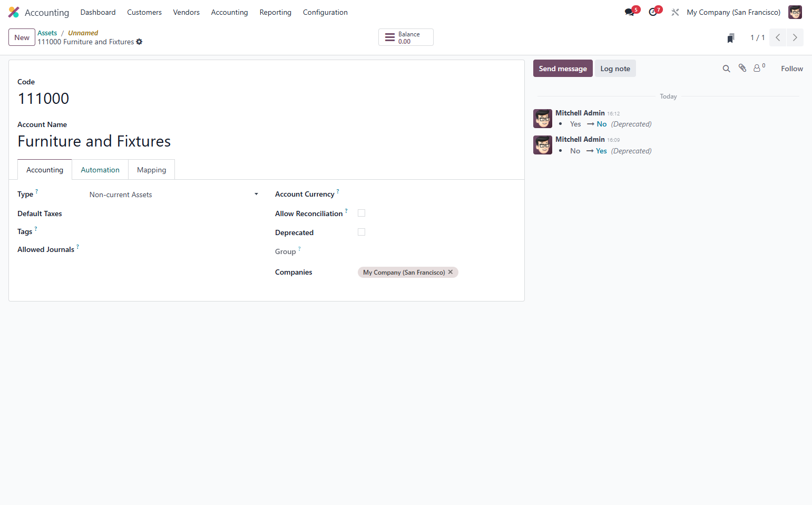The width and height of the screenshot is (812, 505).
Task: Switch to the Mapping tab
Action: click(x=152, y=170)
